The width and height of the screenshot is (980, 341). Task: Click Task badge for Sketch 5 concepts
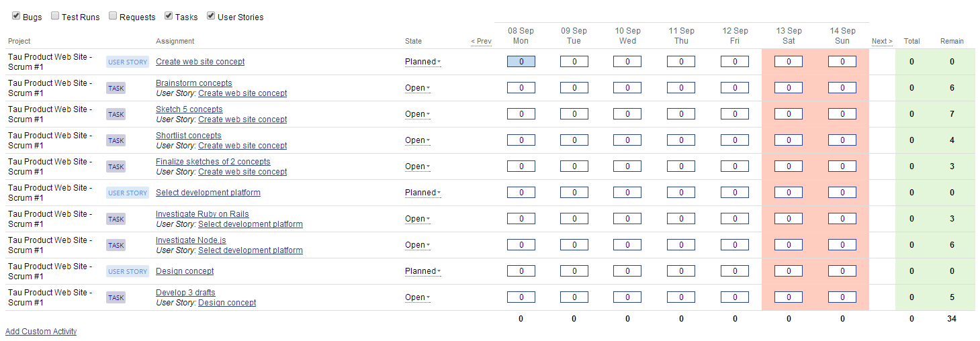[116, 114]
